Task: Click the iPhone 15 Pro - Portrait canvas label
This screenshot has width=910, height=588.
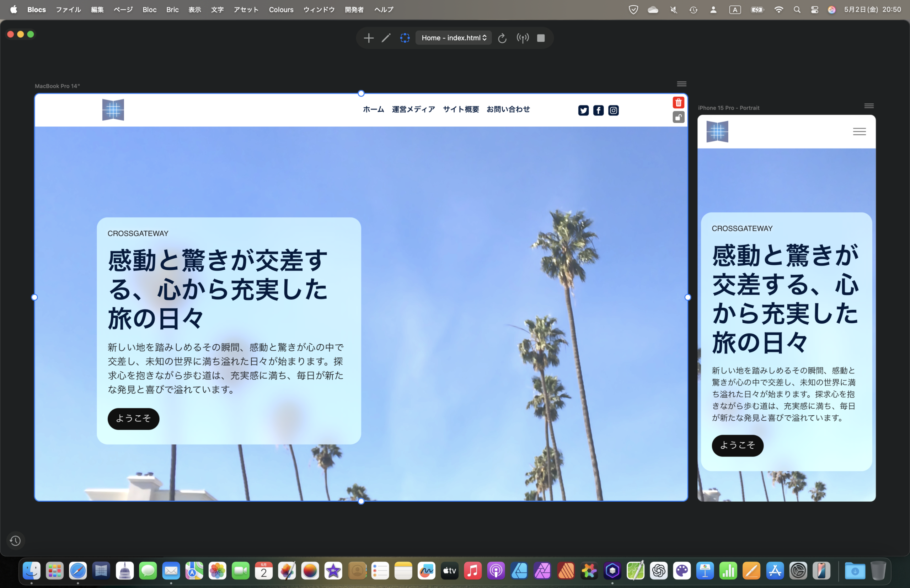Action: coord(729,108)
